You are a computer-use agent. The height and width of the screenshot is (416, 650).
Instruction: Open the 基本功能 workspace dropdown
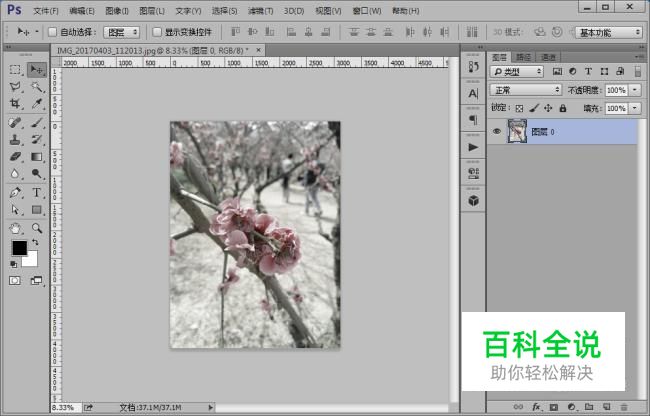609,32
